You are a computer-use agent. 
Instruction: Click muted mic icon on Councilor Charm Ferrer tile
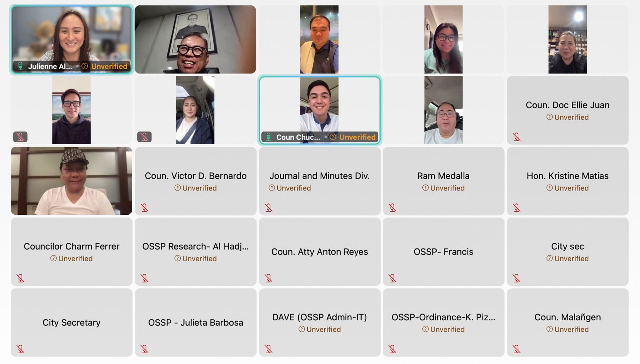[21, 278]
